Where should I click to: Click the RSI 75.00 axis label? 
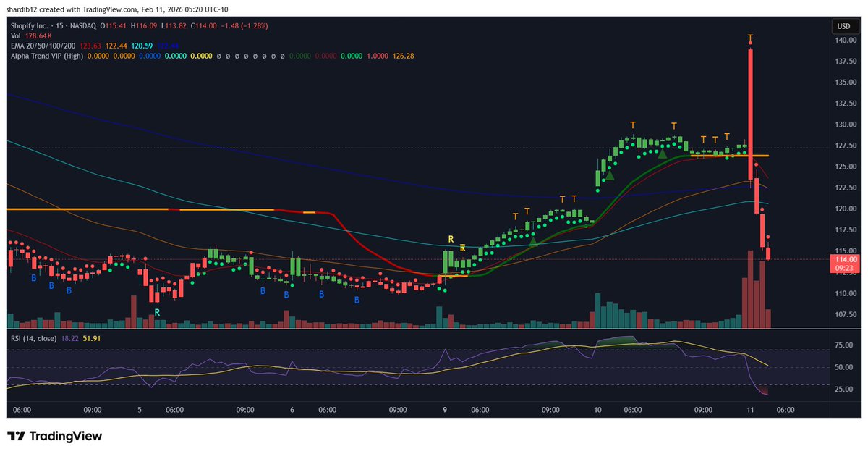pyautogui.click(x=843, y=346)
